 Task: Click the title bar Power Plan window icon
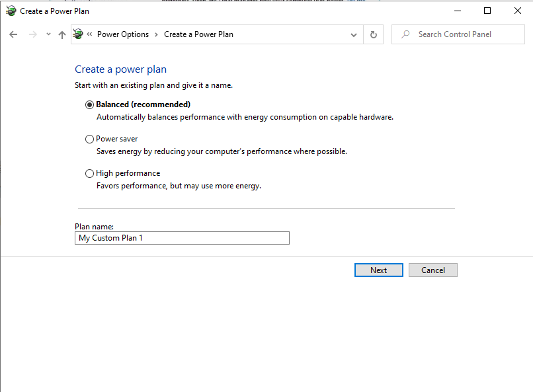[11, 11]
